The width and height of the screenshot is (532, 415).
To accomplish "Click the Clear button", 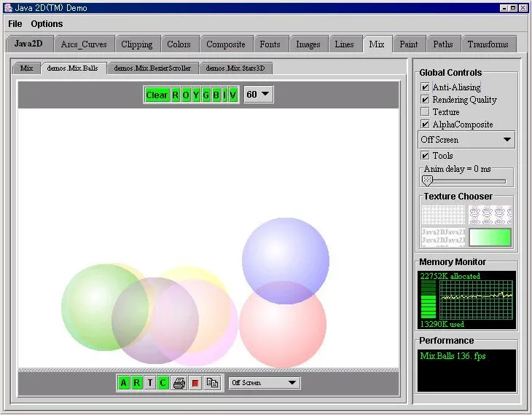I will (156, 95).
